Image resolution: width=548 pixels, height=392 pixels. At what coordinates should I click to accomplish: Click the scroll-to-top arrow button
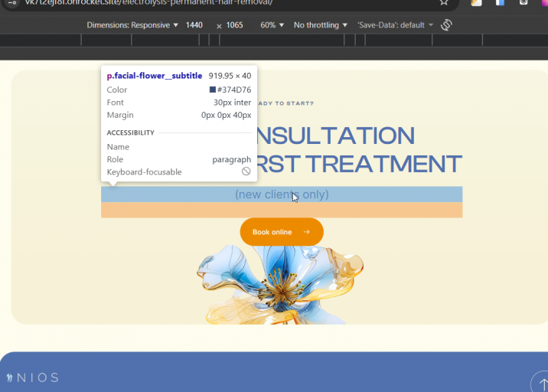pyautogui.click(x=541, y=383)
